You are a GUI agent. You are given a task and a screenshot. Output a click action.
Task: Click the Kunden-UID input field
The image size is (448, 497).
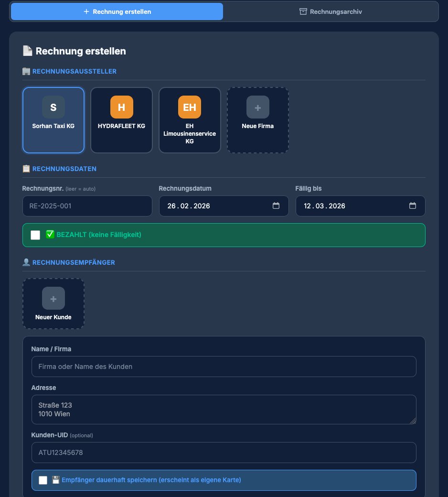coord(224,452)
